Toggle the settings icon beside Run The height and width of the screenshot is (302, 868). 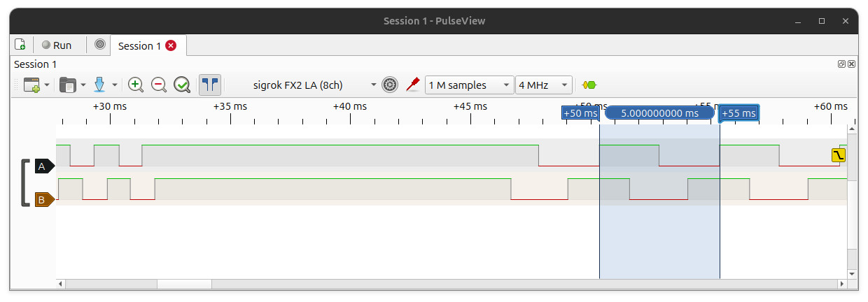coord(100,45)
